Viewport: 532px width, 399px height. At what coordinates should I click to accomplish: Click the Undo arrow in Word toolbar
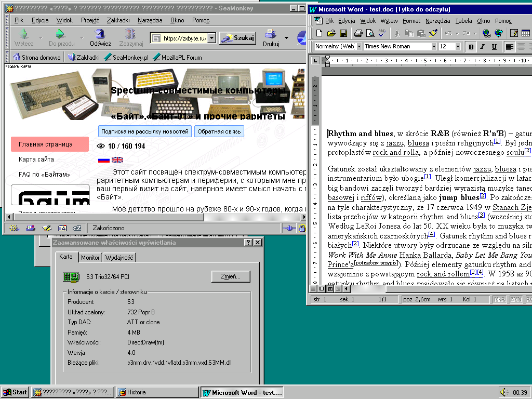[x=448, y=33]
